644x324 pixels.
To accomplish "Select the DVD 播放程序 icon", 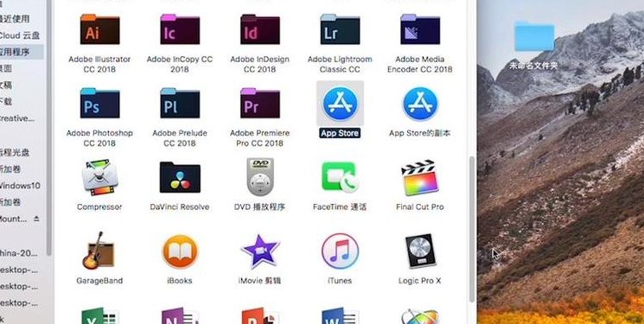I will [x=260, y=177].
